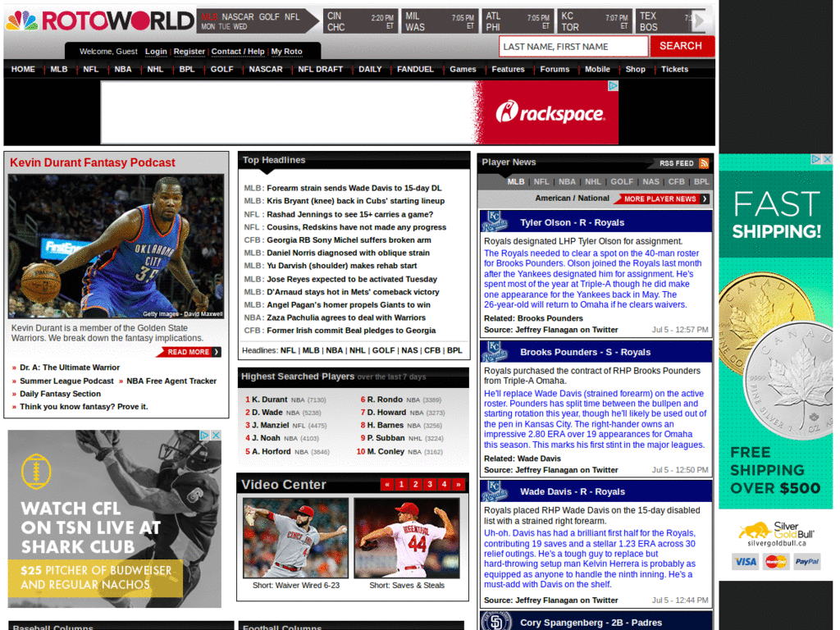The width and height of the screenshot is (840, 630).
Task: Click M. Conley in Highest Searched Players
Action: [x=386, y=452]
